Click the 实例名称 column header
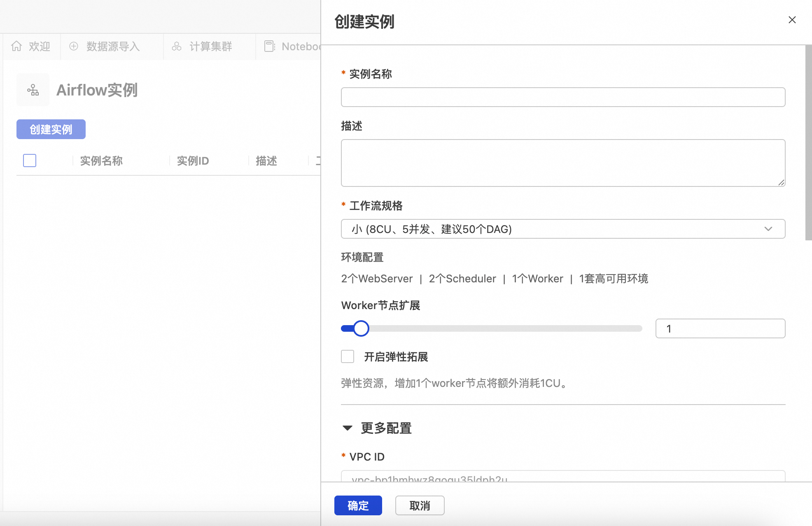The image size is (812, 526). (101, 161)
